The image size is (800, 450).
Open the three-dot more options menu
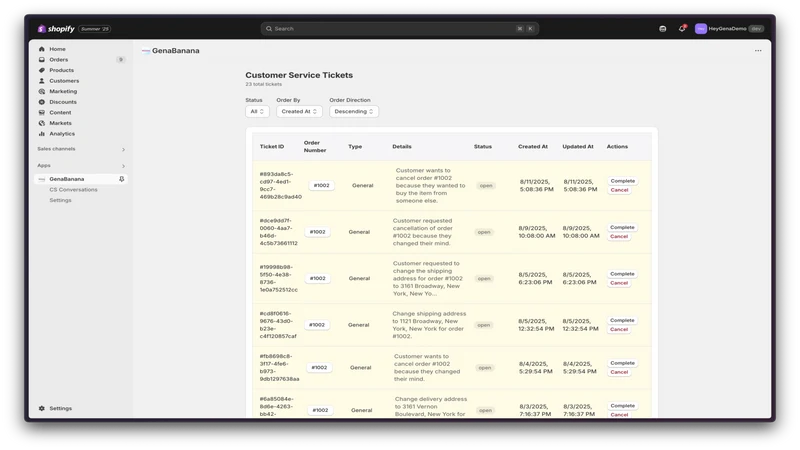click(x=758, y=51)
